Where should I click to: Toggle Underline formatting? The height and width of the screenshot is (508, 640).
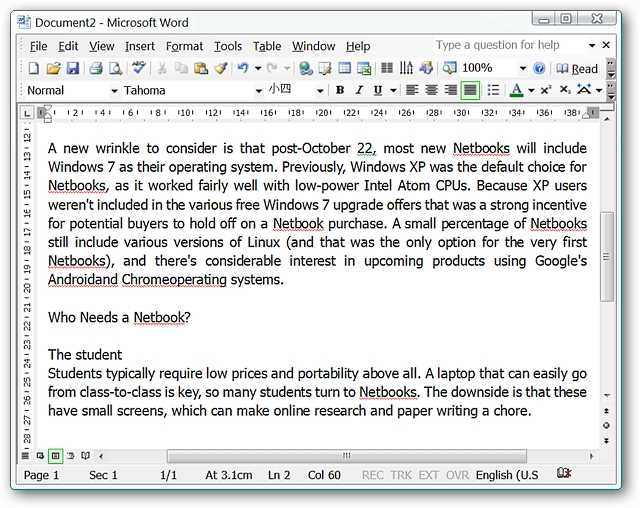(378, 90)
